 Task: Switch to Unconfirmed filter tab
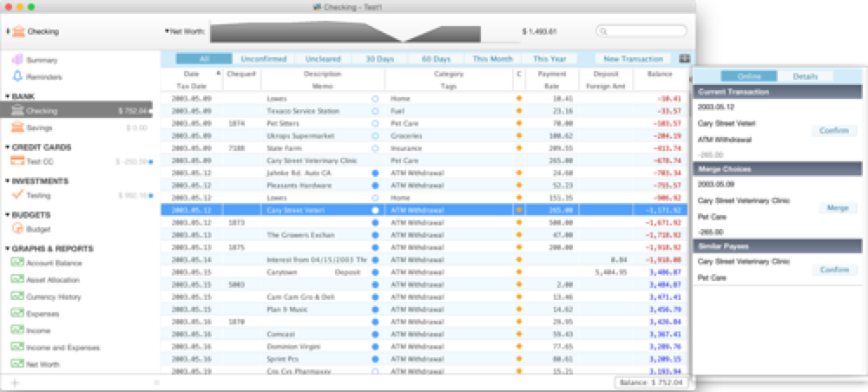coord(264,59)
